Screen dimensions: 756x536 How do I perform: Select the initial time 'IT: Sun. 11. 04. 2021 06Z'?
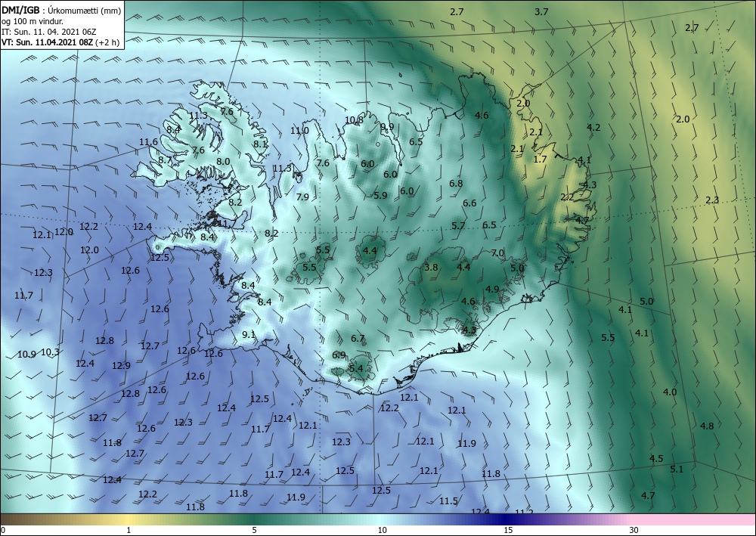pyautogui.click(x=48, y=32)
